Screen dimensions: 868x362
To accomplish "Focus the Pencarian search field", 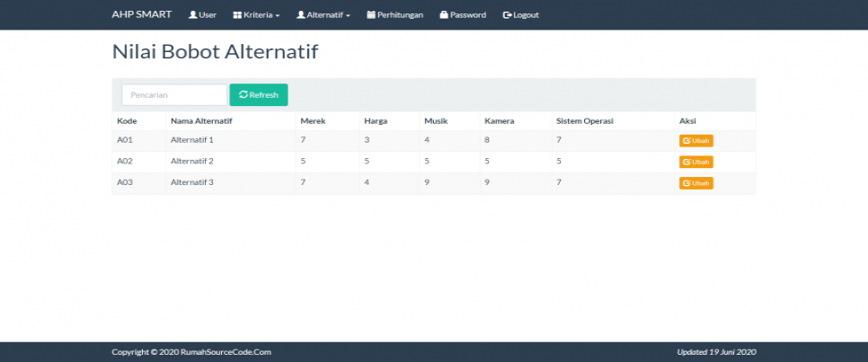I will pos(174,94).
